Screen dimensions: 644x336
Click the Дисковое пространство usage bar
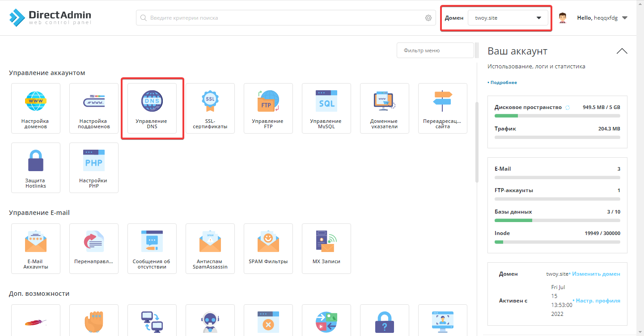click(x=557, y=116)
